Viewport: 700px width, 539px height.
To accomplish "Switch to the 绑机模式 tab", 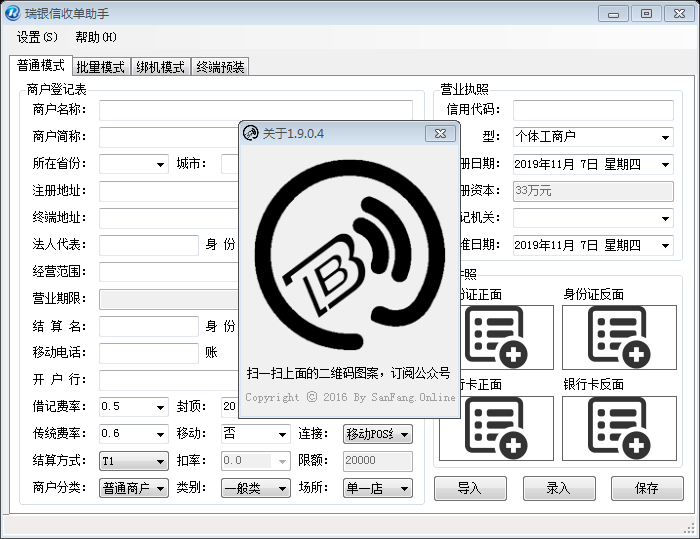I will [x=160, y=67].
